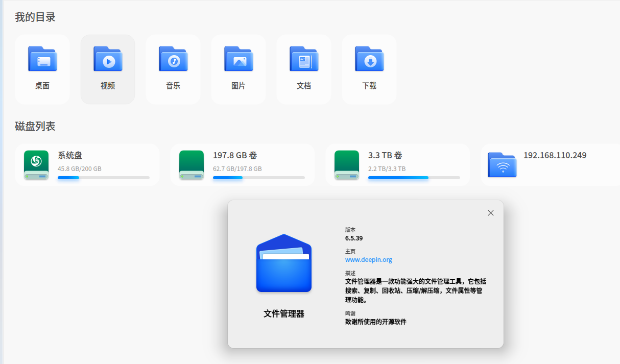Select the 图片 folder label
Screen dimensions: 620x364
click(x=239, y=86)
